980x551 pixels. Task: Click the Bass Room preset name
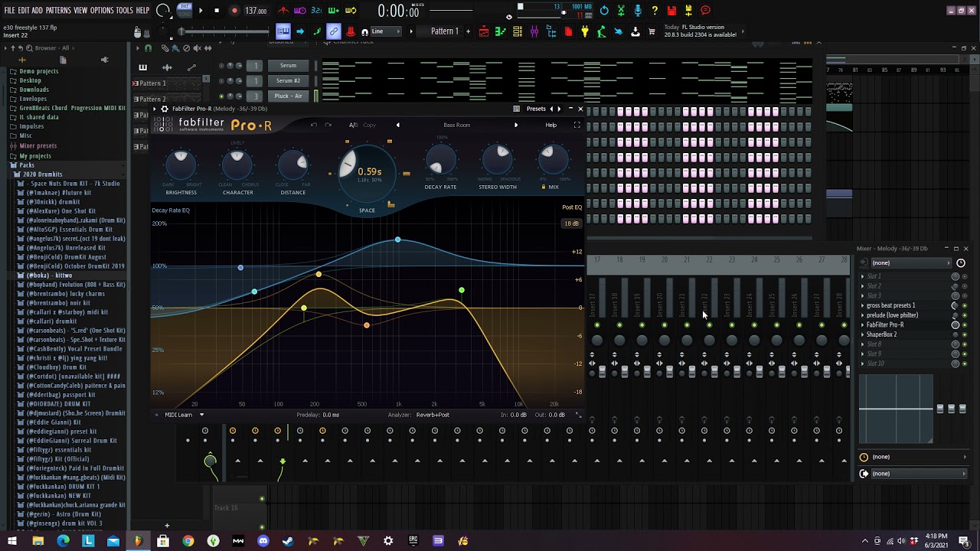456,125
